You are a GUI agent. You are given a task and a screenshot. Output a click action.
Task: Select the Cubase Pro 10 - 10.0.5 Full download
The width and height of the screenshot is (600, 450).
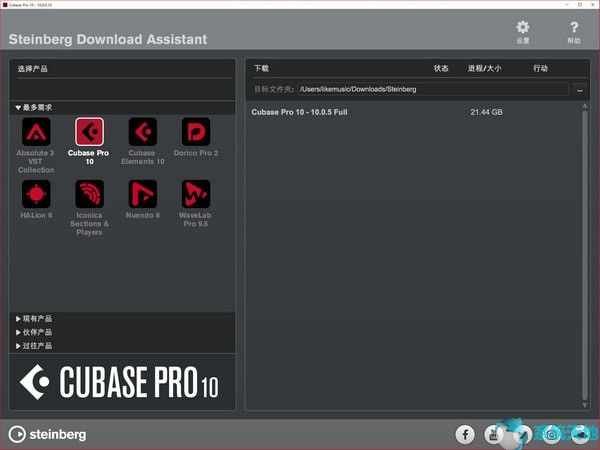[x=300, y=112]
